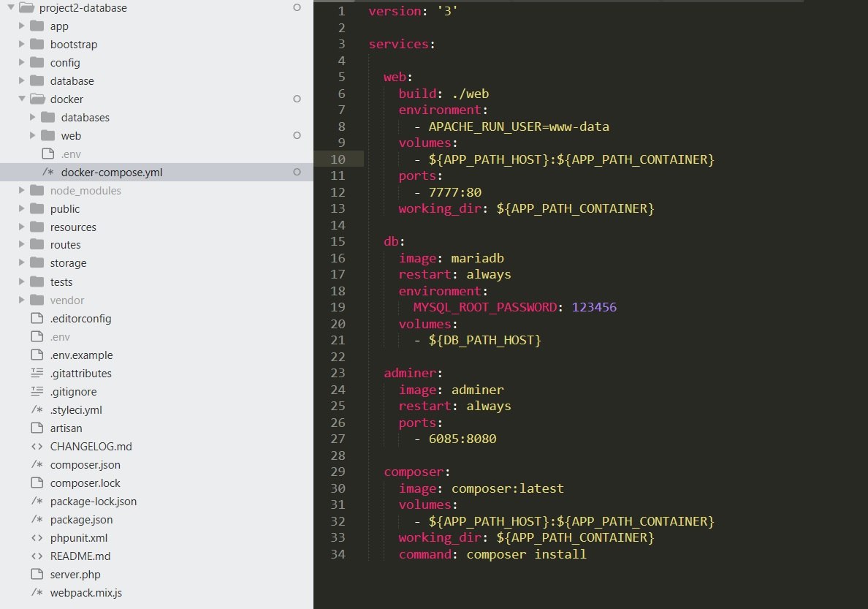Click the 'adminer:' service key on line 23

point(413,374)
